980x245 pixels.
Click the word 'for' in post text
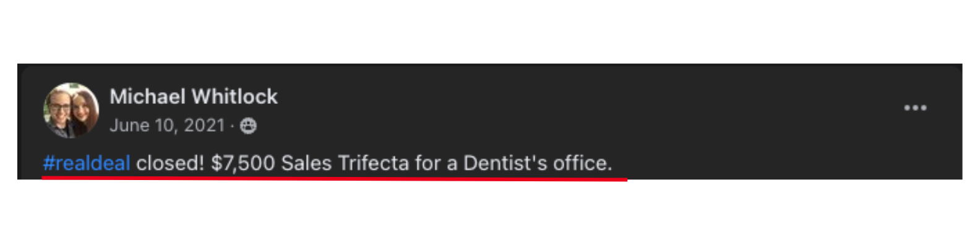(428, 163)
